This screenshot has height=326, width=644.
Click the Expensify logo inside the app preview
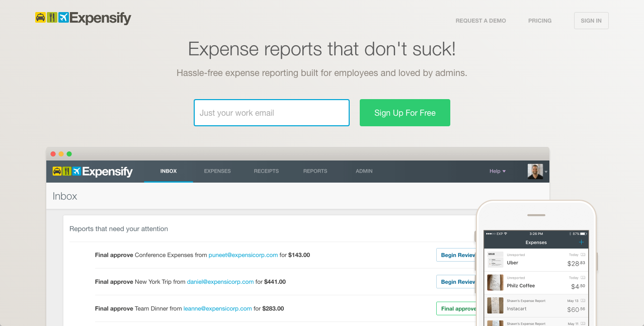[93, 172]
